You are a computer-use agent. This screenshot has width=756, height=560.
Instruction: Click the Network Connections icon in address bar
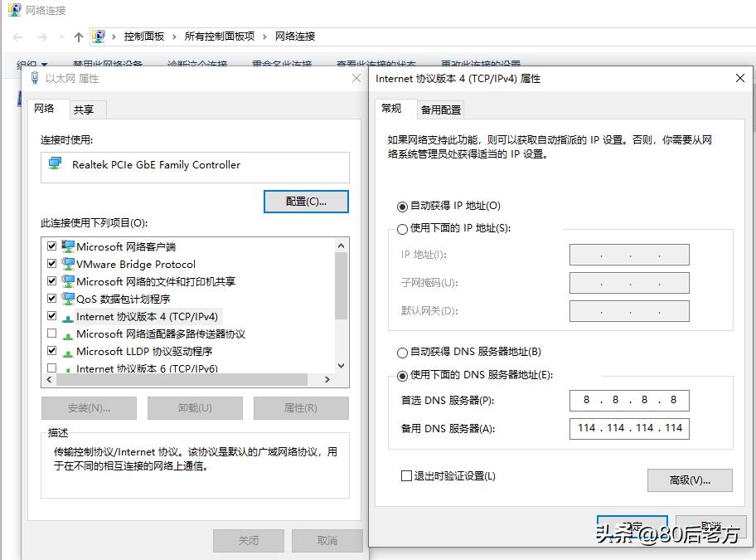(99, 36)
